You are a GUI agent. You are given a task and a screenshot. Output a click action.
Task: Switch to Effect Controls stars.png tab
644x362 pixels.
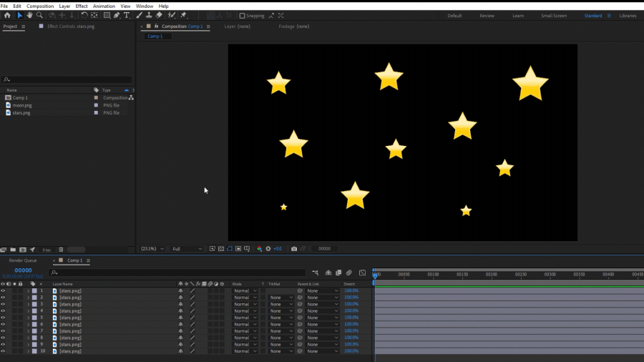[x=71, y=26]
